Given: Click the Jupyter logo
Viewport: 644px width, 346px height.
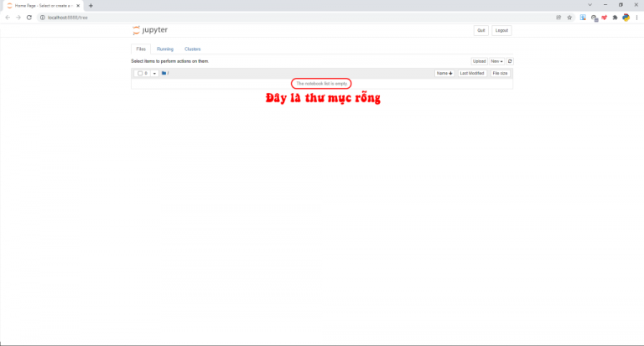Looking at the screenshot, I should pos(150,30).
